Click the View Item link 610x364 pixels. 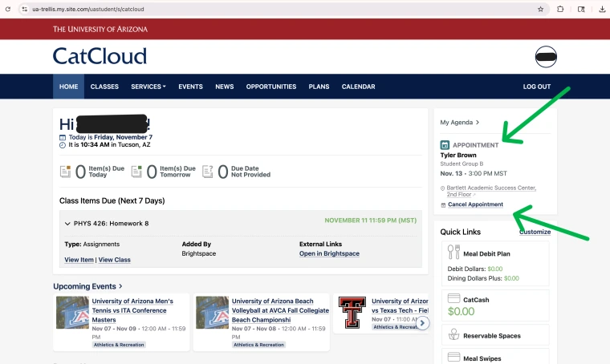pos(79,260)
